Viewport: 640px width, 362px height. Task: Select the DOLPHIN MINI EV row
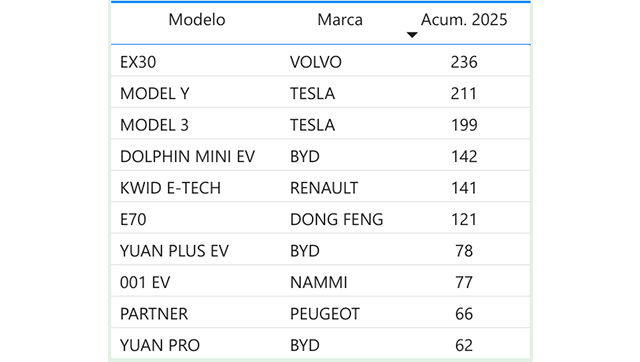[x=321, y=156]
